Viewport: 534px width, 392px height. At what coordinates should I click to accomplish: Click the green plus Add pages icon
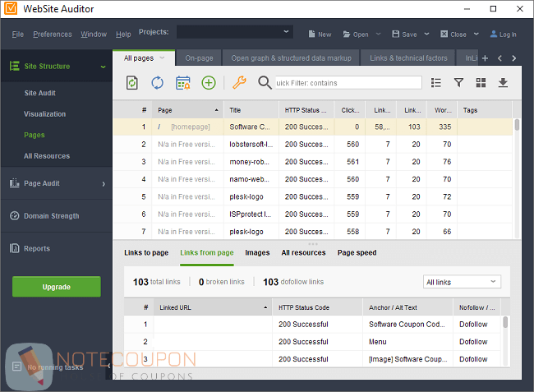pyautogui.click(x=209, y=83)
